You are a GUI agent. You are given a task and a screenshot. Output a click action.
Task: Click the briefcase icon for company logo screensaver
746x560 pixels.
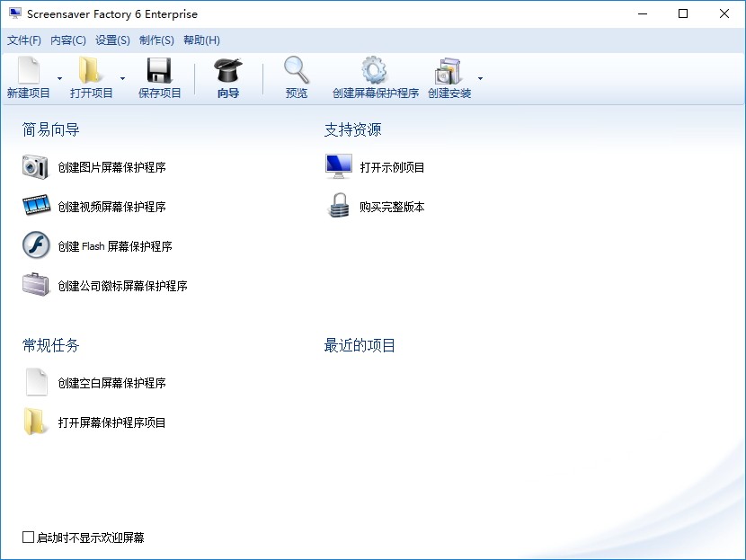(36, 285)
